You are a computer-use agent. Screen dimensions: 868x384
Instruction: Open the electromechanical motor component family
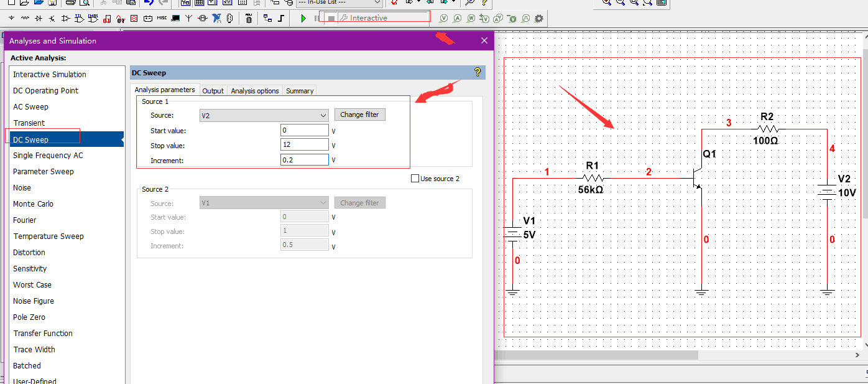point(203,18)
